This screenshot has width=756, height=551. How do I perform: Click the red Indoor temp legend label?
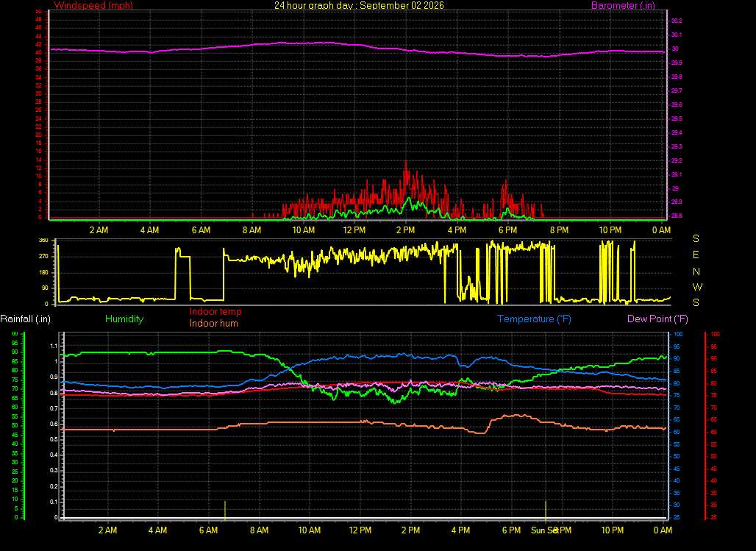215,312
